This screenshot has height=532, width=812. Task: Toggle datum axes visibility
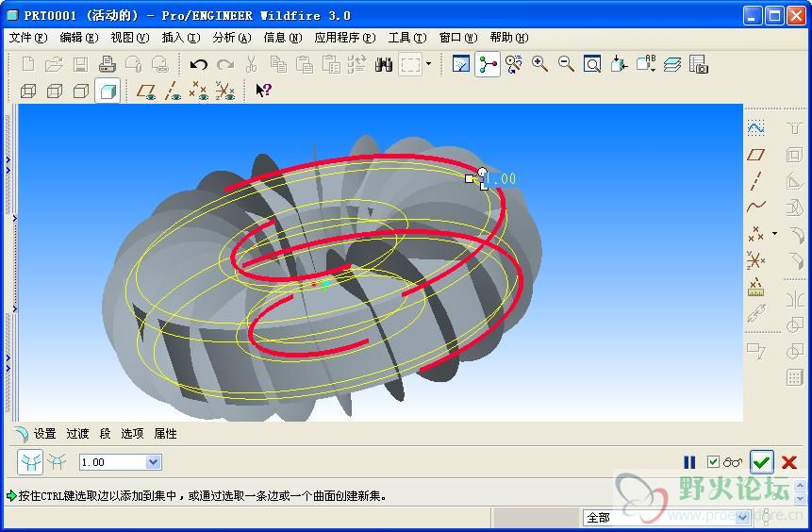[x=173, y=91]
